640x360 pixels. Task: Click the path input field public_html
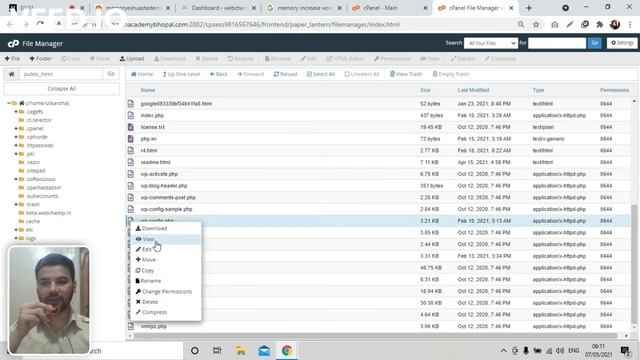coord(61,74)
